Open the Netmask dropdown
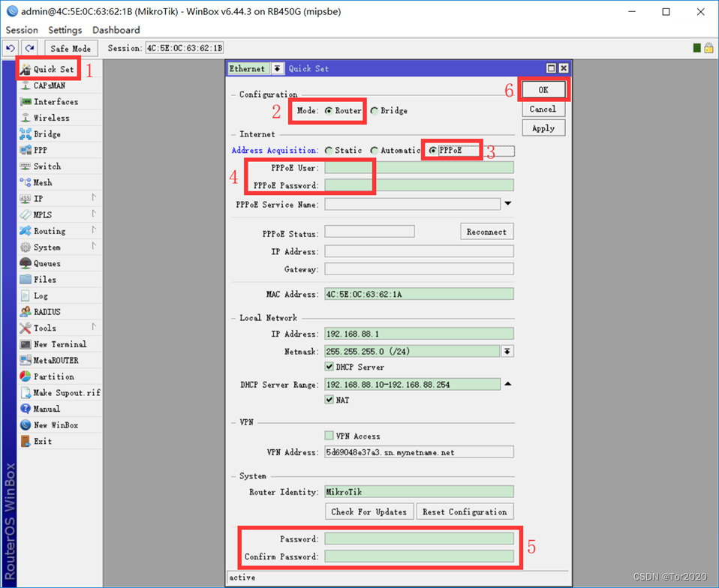Image resolution: width=719 pixels, height=588 pixels. click(507, 349)
